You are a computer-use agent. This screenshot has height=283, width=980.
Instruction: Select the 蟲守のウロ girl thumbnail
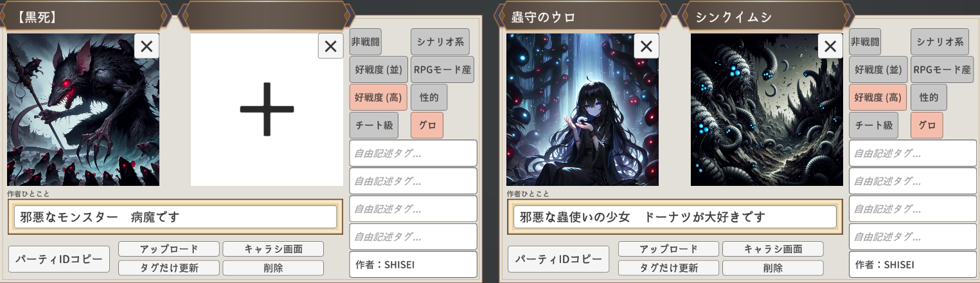(582, 110)
